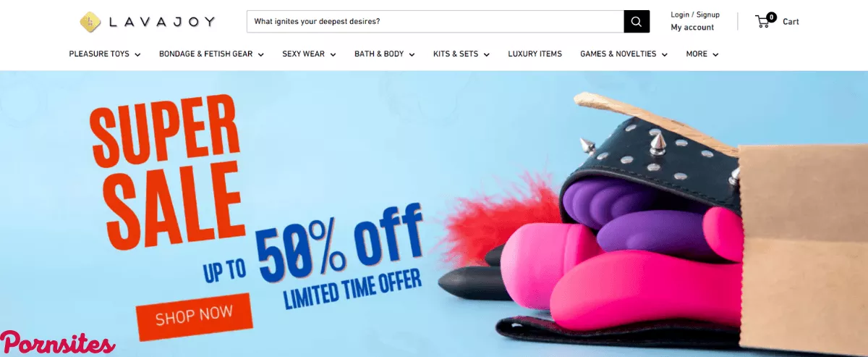Click the Lavajoy gold diamond logo
The width and height of the screenshot is (868, 357).
90,22
